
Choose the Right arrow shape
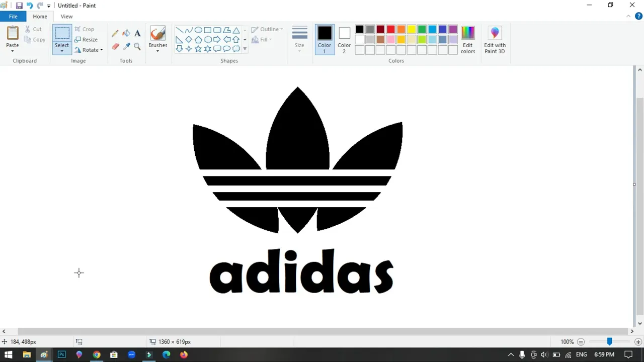(217, 40)
